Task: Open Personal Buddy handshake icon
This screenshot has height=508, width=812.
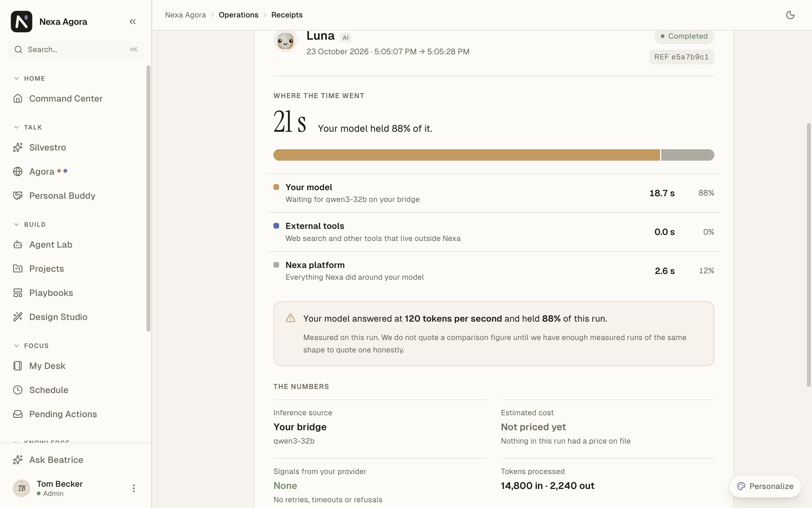Action: coord(18,196)
